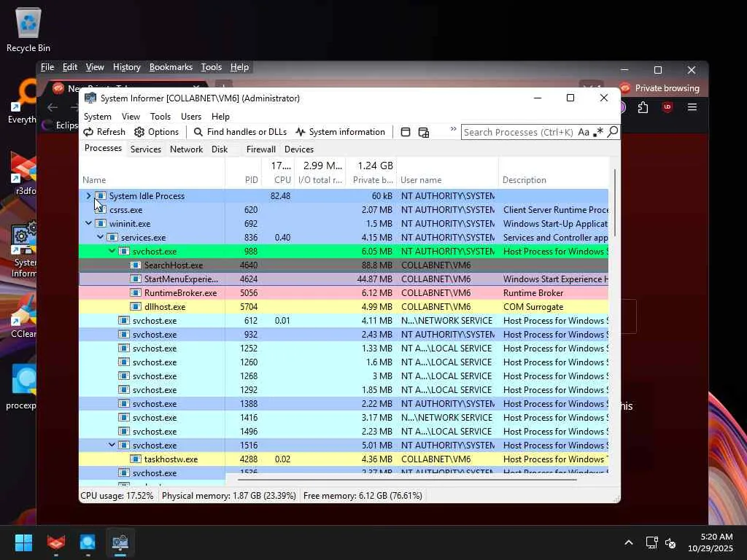The height and width of the screenshot is (560, 747).
Task: Click Refresh in System Informer toolbar
Action: 104,132
